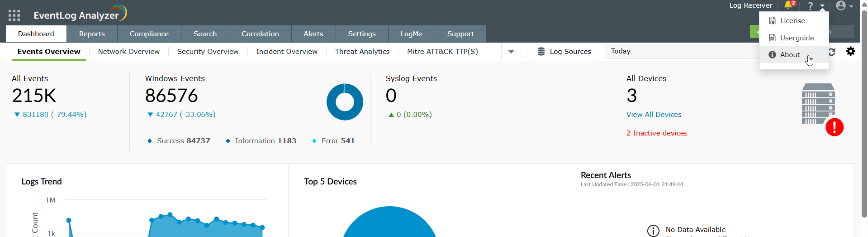Expand the more dashboard tabs arrow
The image size is (868, 237).
click(511, 52)
